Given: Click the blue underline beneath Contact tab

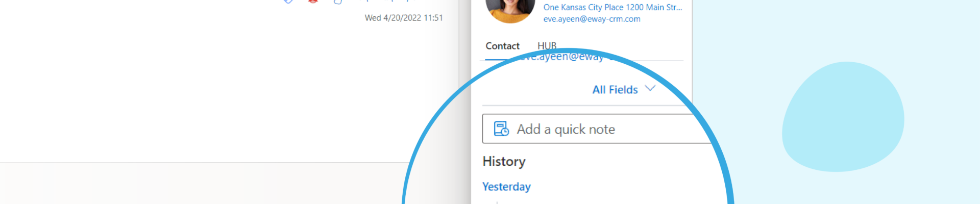Looking at the screenshot, I should tap(495, 60).
